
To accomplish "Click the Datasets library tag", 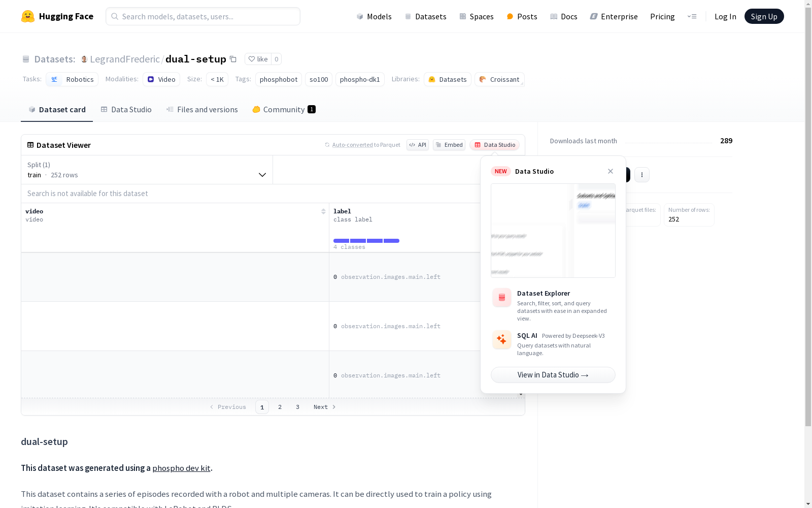I will click(x=448, y=79).
